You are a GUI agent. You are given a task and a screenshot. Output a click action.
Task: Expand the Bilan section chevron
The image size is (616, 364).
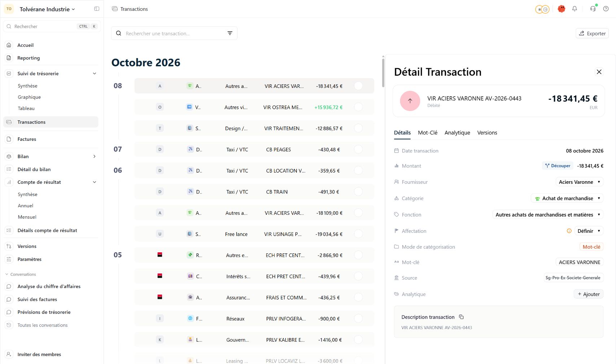coord(95,156)
